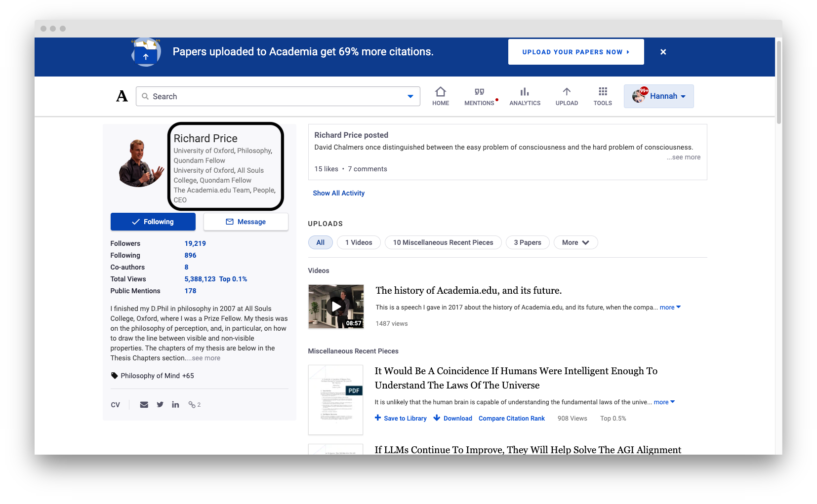Click the Academia 'A' logo
This screenshot has height=504, width=817.
click(122, 96)
